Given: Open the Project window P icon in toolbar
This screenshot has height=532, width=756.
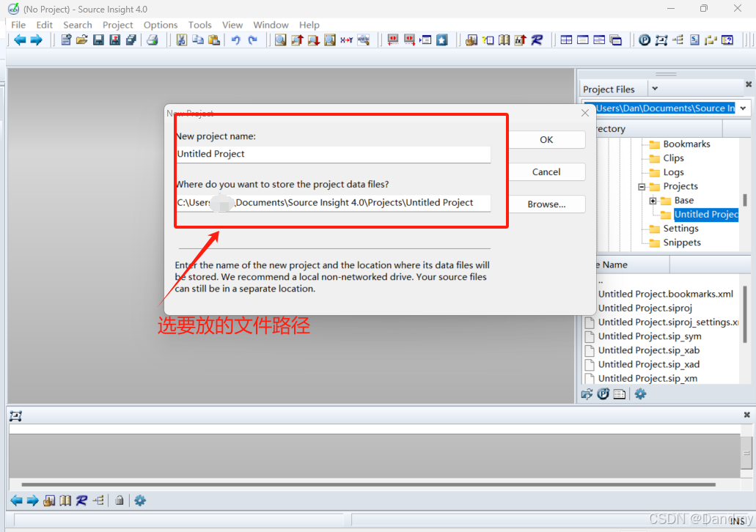Looking at the screenshot, I should tap(645, 40).
